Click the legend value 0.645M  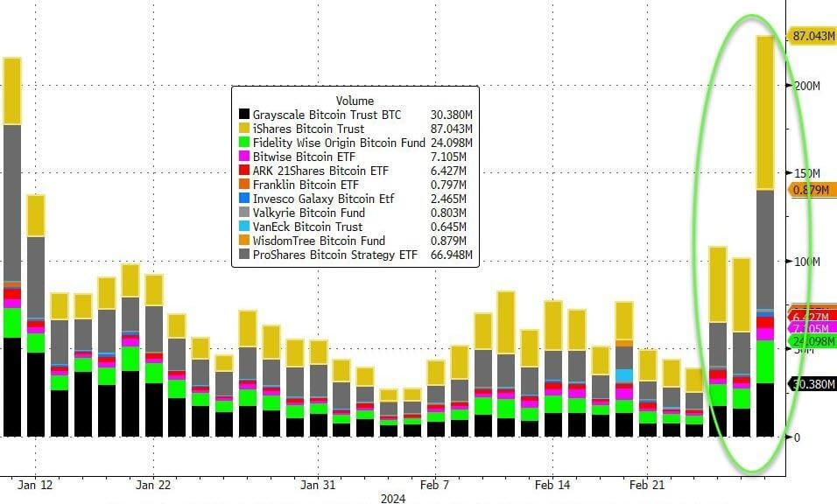tap(448, 227)
